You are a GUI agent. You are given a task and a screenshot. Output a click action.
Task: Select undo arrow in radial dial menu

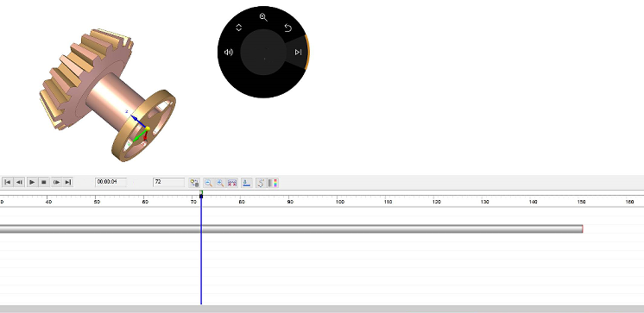288,28
